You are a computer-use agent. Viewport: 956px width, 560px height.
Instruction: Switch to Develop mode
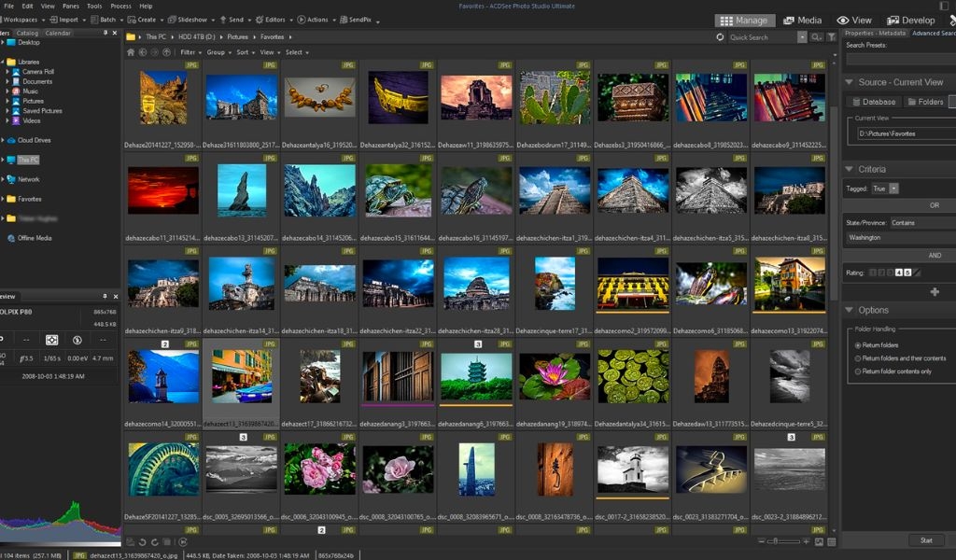pyautogui.click(x=911, y=21)
